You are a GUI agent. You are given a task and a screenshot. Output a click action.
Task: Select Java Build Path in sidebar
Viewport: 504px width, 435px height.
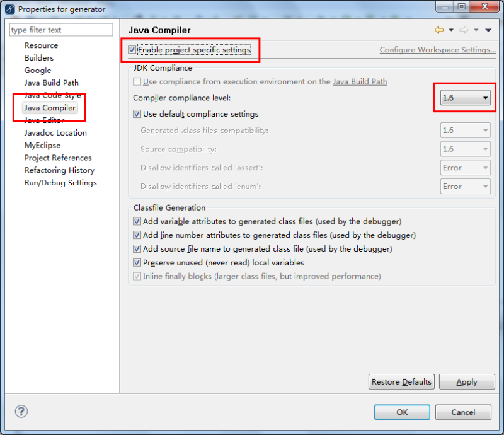coord(51,83)
